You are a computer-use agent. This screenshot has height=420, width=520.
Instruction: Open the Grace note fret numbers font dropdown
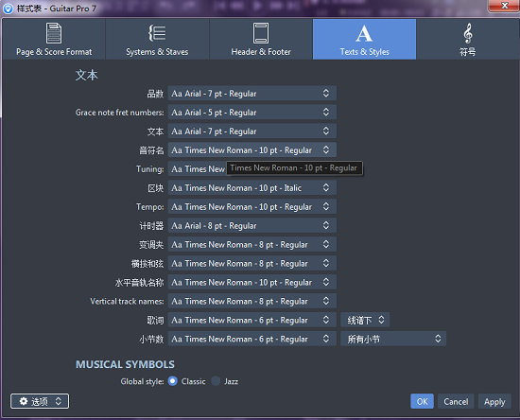coord(252,113)
